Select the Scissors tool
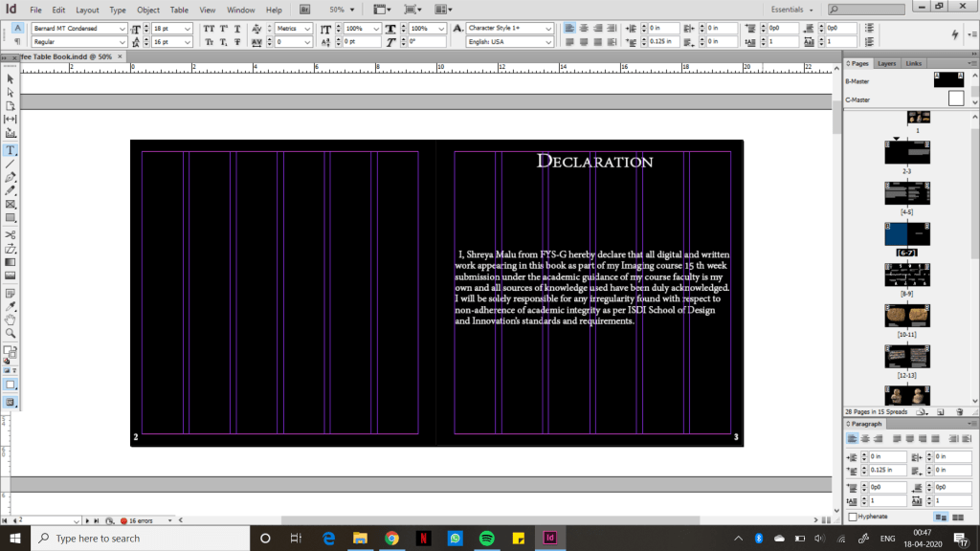 11,234
